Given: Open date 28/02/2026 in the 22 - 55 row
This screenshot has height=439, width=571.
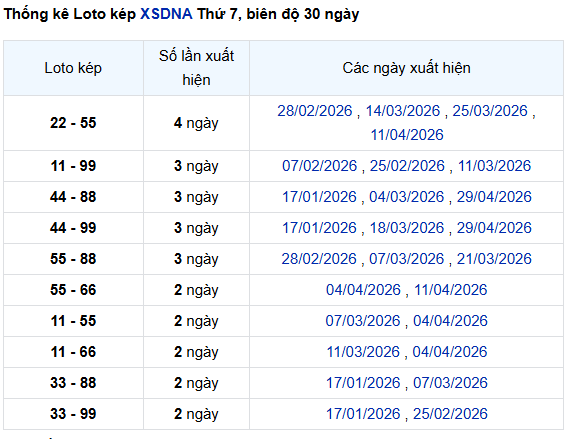Looking at the screenshot, I should click(315, 111).
